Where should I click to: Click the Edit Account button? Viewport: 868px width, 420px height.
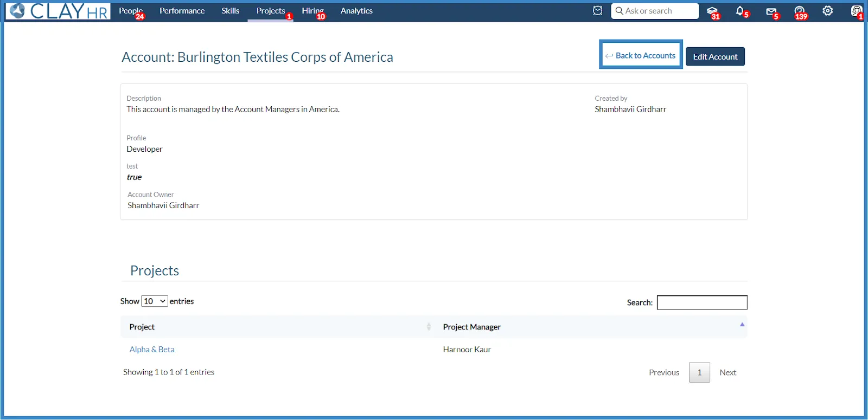[715, 56]
